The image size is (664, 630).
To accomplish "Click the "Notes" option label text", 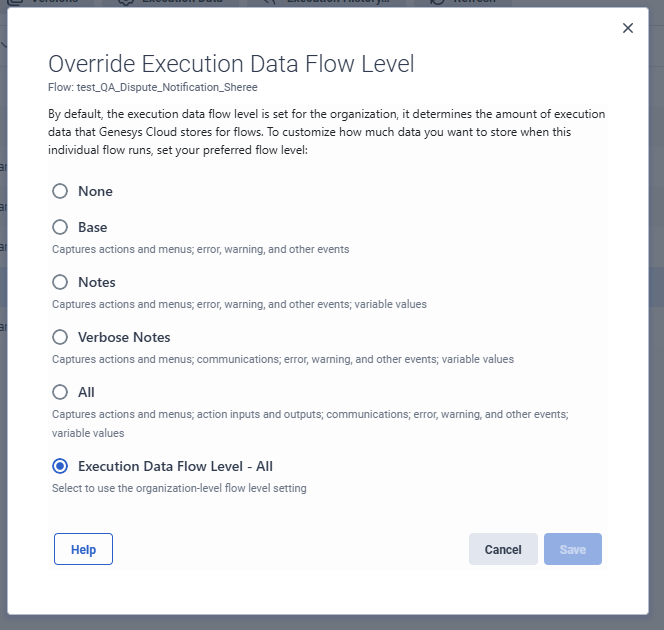I will click(97, 282).
